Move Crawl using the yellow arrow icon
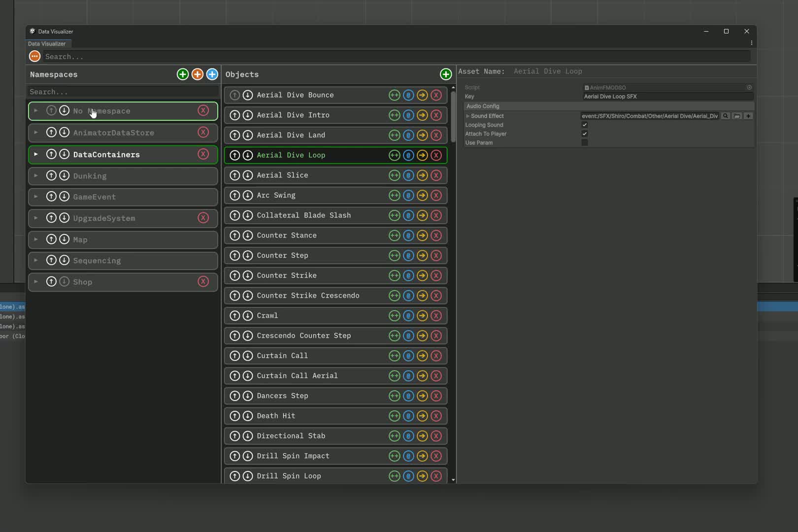Screen dimensions: 798x532 (x=422, y=316)
